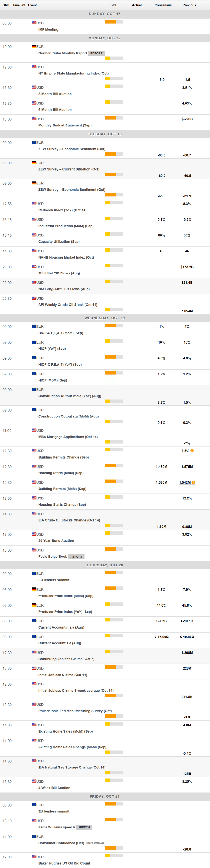The image size is (210, 868).
Task: Click the volatility bar for Initial Jobless Claims (Oct 14)
Action: (114, 667)
